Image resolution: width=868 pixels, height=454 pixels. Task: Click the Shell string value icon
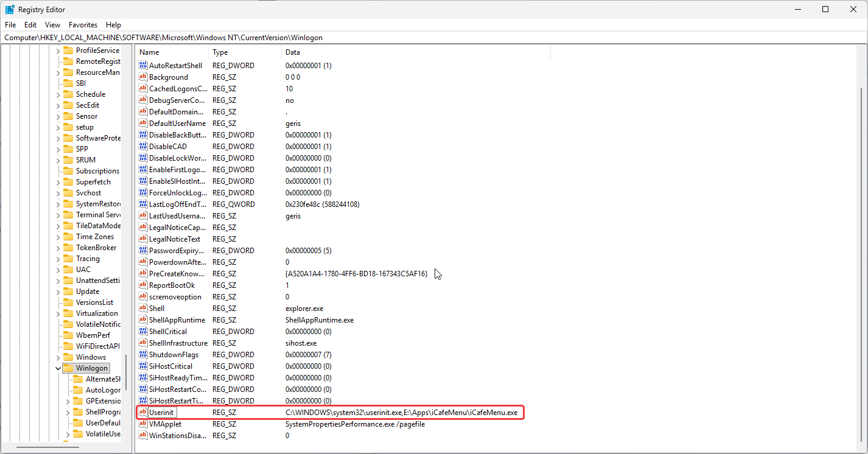pyautogui.click(x=143, y=309)
